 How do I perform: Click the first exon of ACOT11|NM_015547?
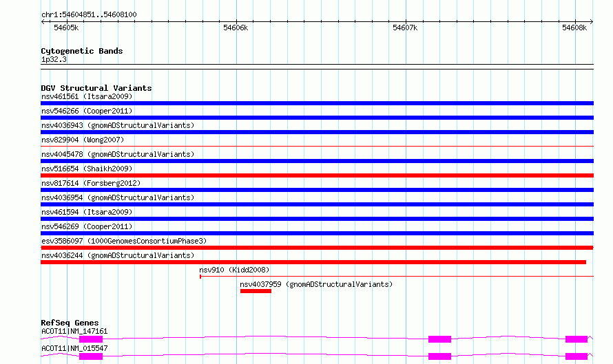coord(91,356)
